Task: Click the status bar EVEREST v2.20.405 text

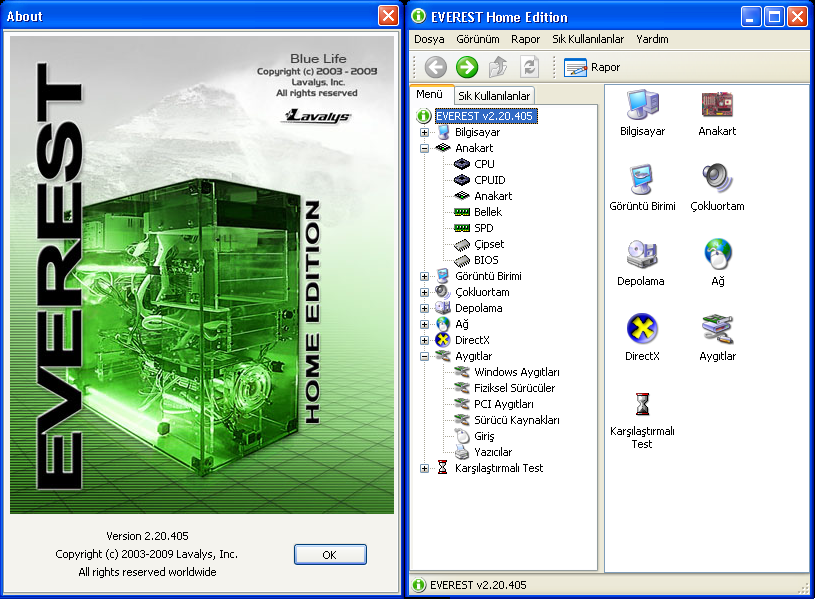Action: tap(478, 585)
